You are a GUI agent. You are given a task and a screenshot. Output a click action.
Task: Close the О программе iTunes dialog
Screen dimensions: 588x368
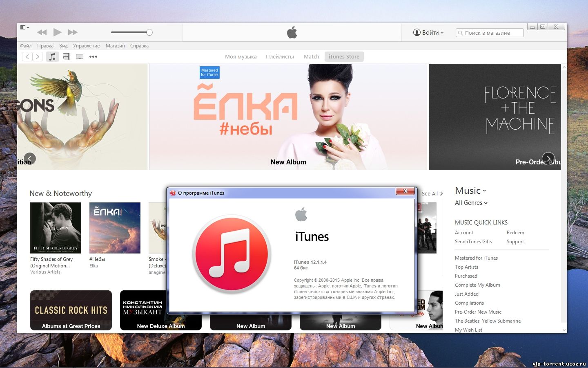(x=405, y=191)
